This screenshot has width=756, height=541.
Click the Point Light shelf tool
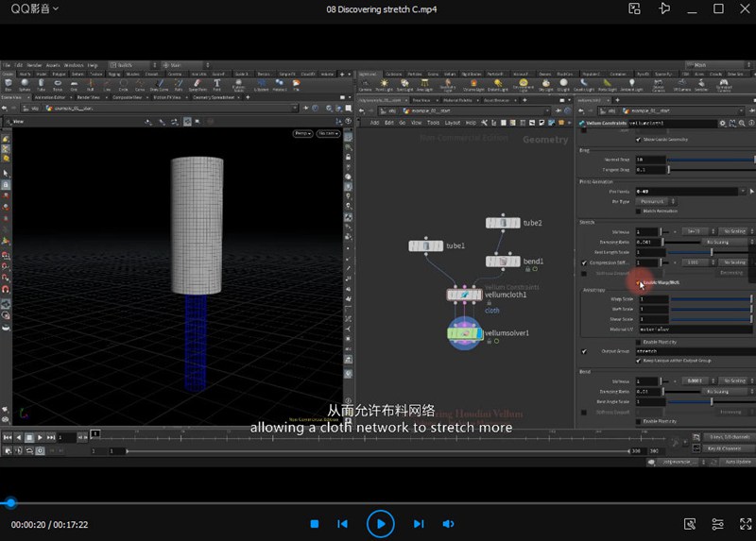click(385, 84)
